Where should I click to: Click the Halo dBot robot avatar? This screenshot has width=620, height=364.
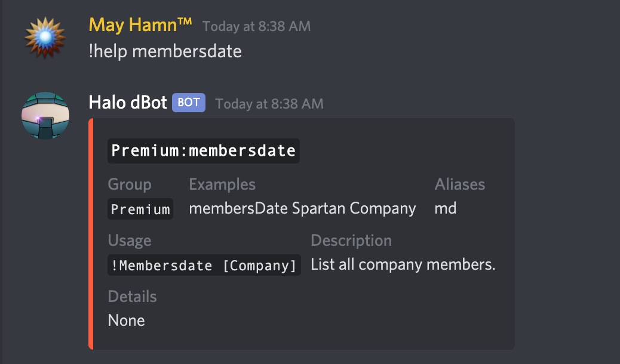click(45, 116)
